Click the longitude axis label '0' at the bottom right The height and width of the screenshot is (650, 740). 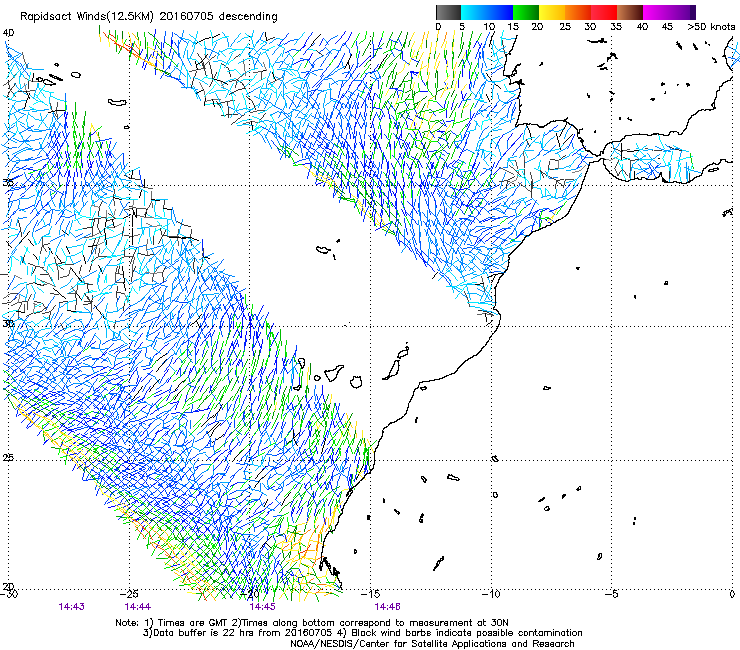(x=732, y=593)
